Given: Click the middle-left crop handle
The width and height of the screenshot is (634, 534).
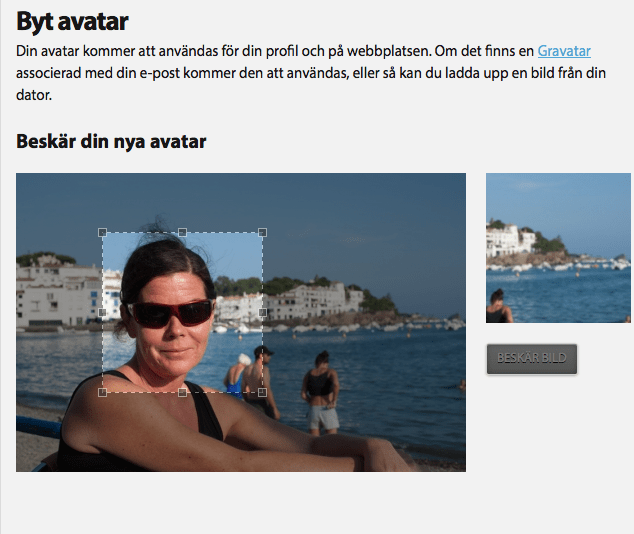Looking at the screenshot, I should pyautogui.click(x=102, y=312).
